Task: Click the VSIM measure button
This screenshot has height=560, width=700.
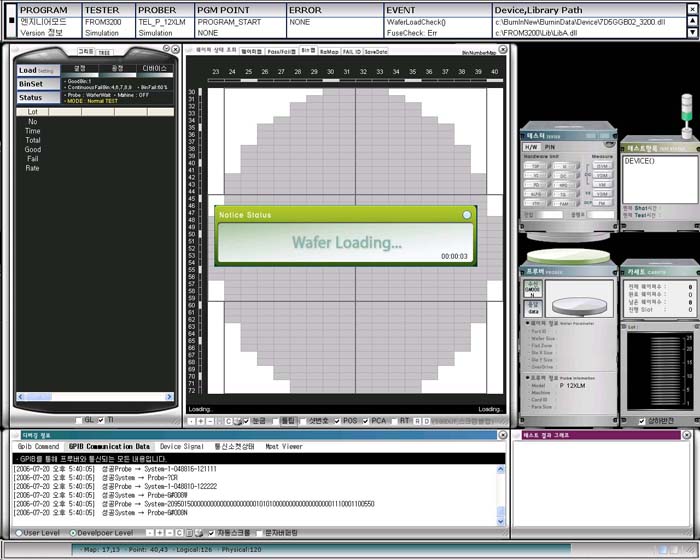Action: coord(602,176)
